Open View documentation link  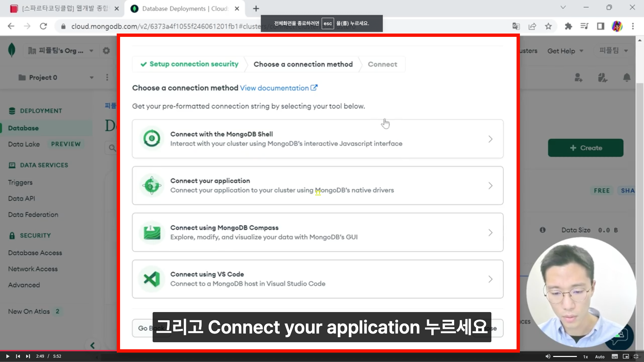coord(279,88)
